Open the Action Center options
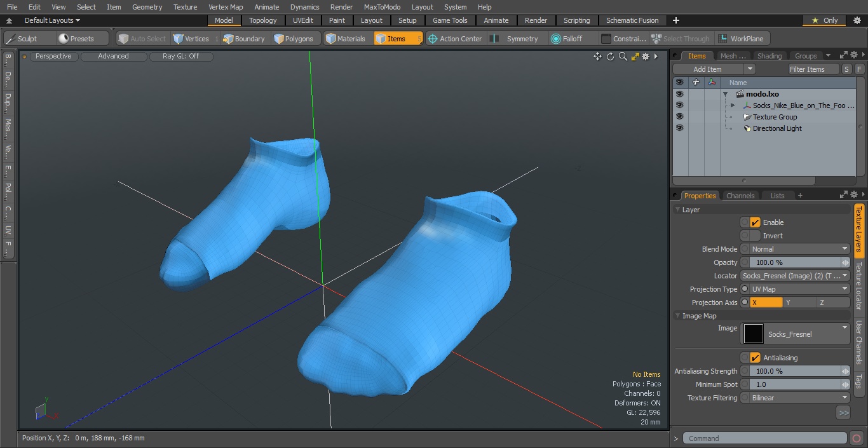This screenshot has height=448, width=868. point(455,39)
